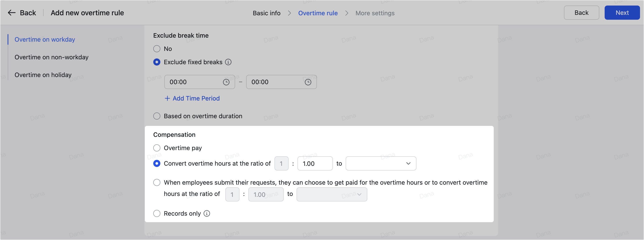Click the Next button

[622, 13]
